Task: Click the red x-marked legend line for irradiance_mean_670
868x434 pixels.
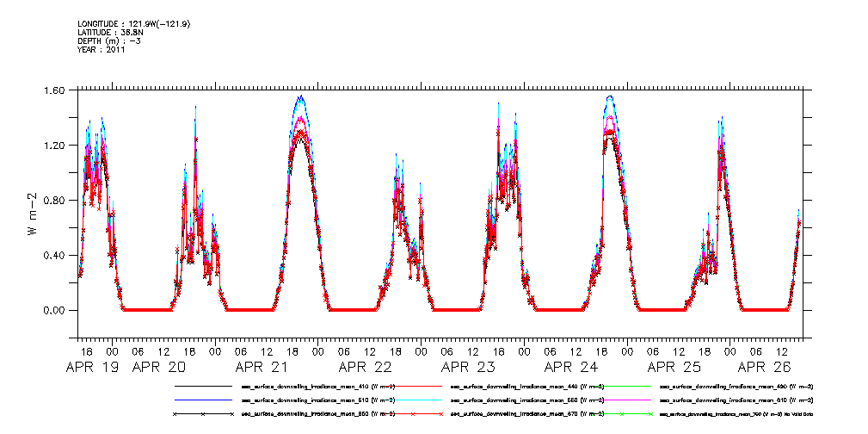Action: pyautogui.click(x=412, y=414)
